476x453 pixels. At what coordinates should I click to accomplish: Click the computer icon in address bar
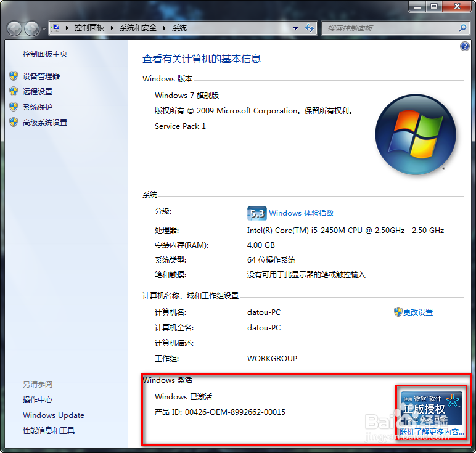coord(56,28)
